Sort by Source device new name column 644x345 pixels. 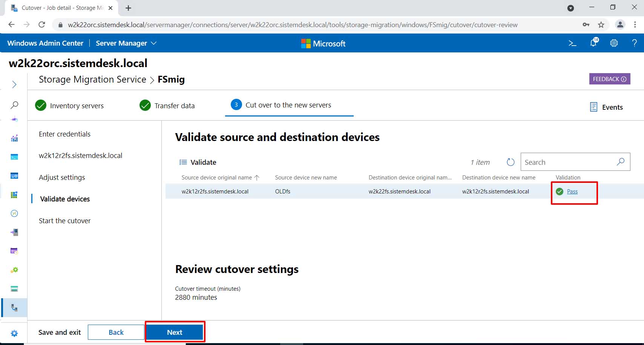pos(306,178)
